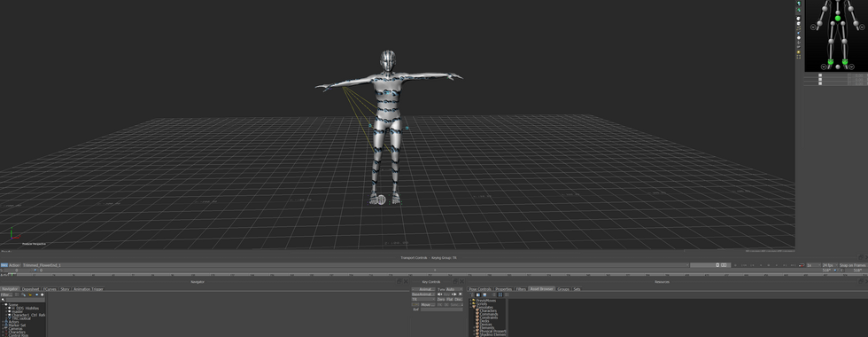Click the four-corner frame icon in viewer toolbar
Viewport: 868px width, 337px height.
[799, 57]
